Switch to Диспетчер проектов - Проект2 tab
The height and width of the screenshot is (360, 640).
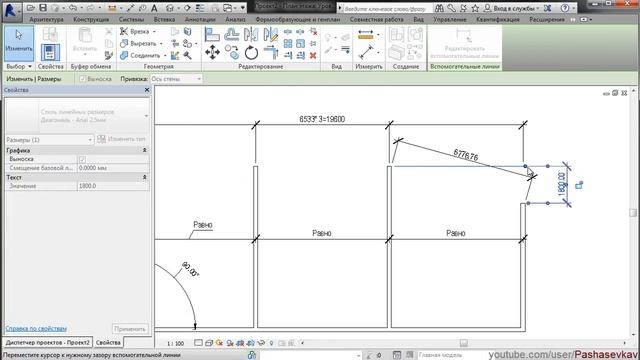pyautogui.click(x=48, y=342)
